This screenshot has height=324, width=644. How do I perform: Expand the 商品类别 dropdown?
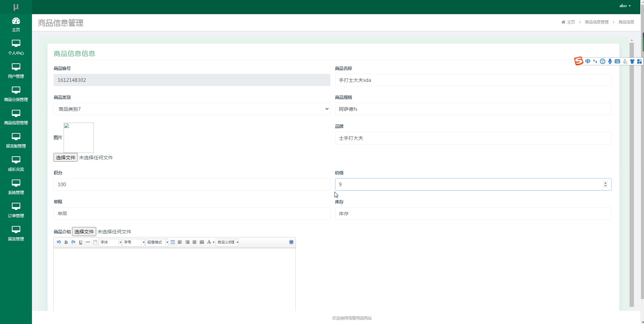[191, 109]
